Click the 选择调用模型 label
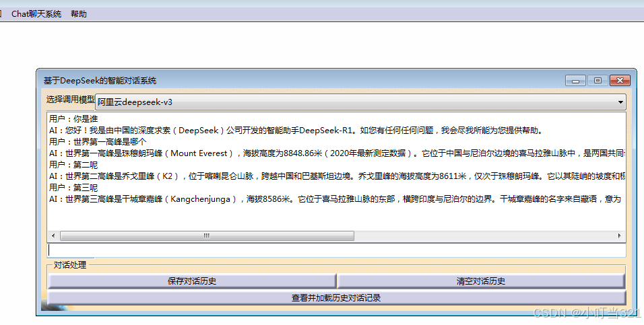The image size is (644, 325). tap(70, 100)
